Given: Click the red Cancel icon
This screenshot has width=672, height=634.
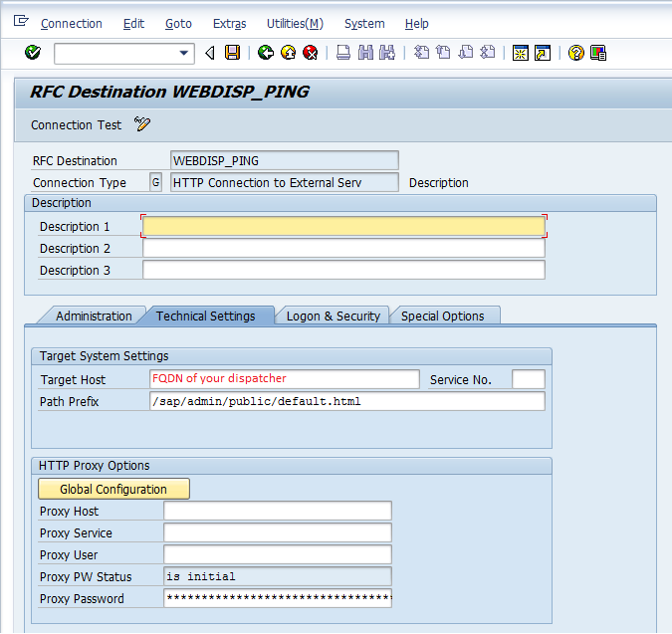Looking at the screenshot, I should point(310,53).
